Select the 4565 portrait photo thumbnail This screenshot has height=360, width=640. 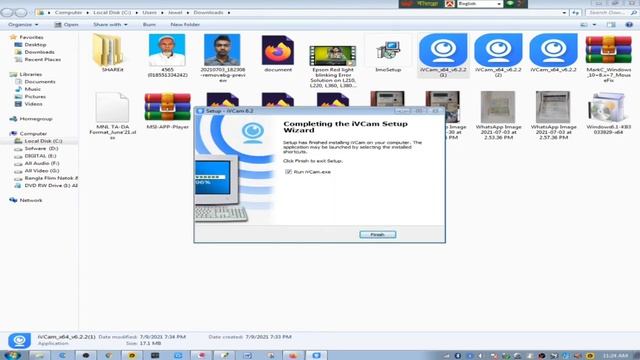[167, 50]
